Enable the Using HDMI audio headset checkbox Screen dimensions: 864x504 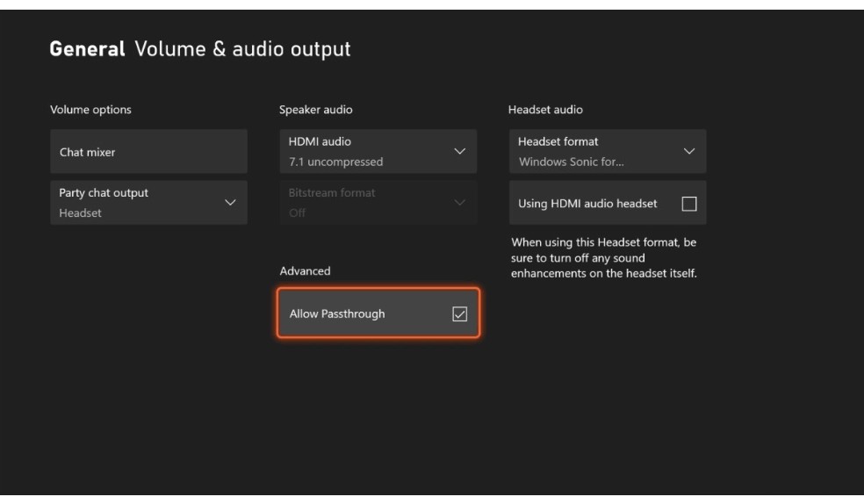(688, 204)
